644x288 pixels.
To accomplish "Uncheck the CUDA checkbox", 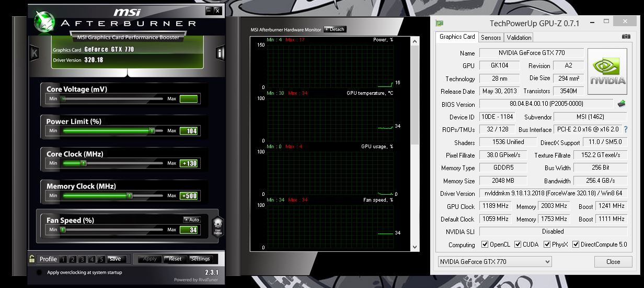I will click(518, 245).
